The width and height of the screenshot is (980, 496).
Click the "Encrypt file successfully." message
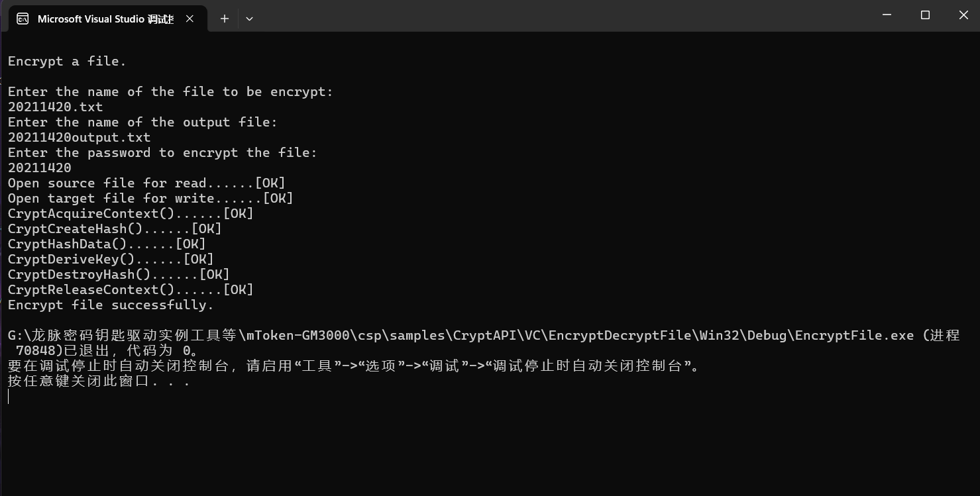click(111, 305)
